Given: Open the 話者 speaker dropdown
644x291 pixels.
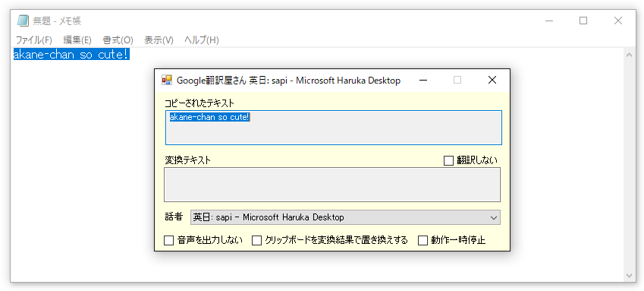Looking at the screenshot, I should (345, 217).
